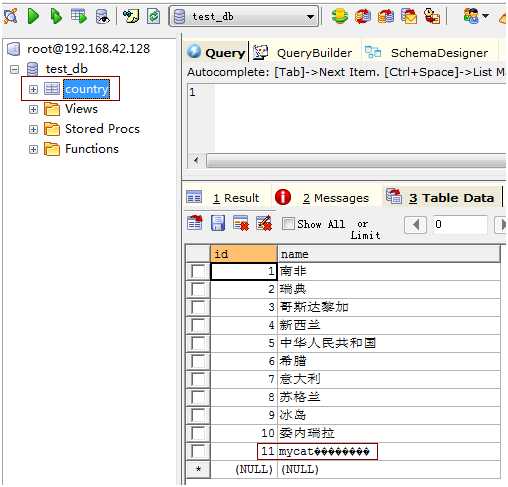
Task: Select the Functions folder
Action: (x=92, y=149)
